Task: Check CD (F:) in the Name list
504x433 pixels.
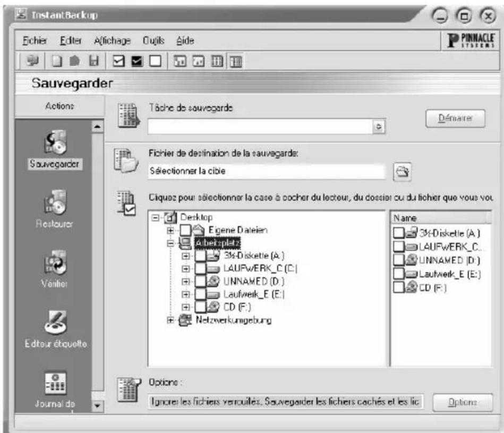Action: pyautogui.click(x=398, y=287)
